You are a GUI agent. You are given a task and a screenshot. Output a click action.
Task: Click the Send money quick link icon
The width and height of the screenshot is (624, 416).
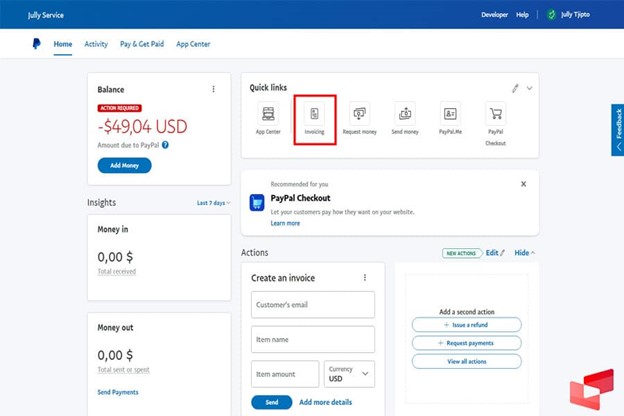tap(405, 114)
